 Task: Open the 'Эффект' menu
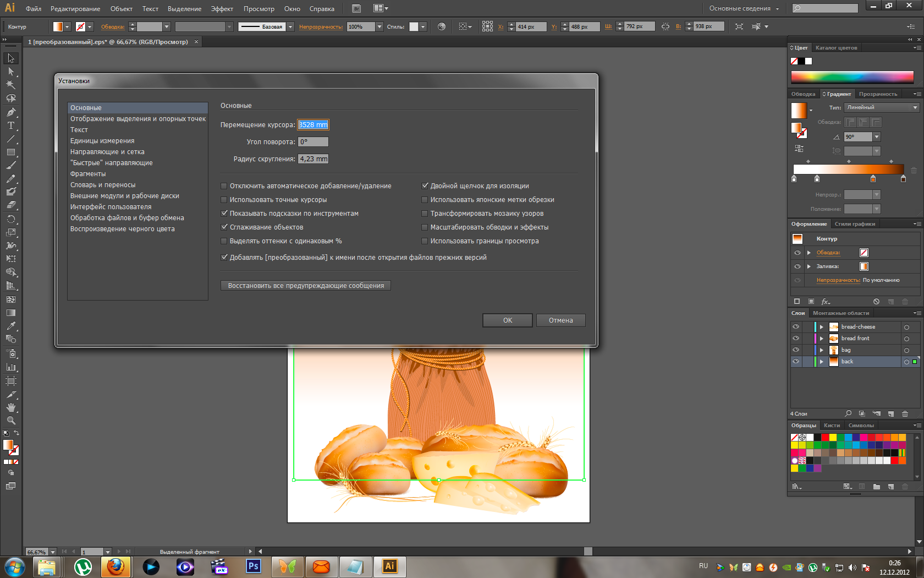click(x=222, y=9)
